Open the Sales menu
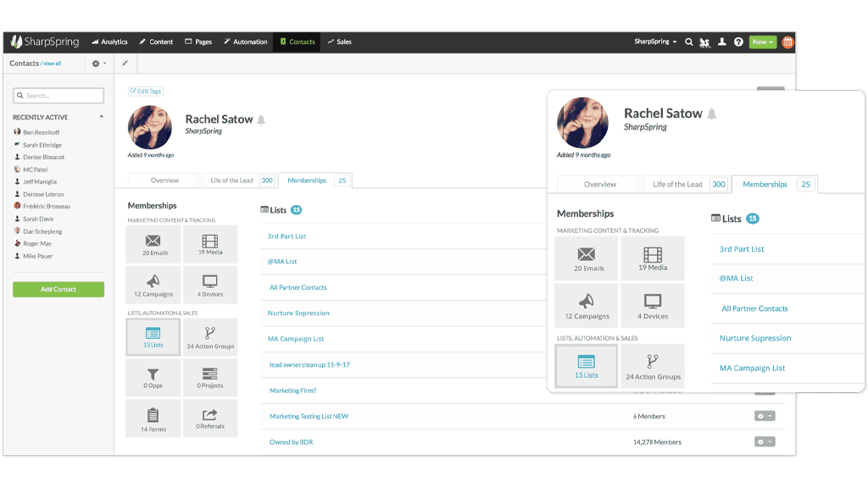868x488 pixels. coord(339,42)
